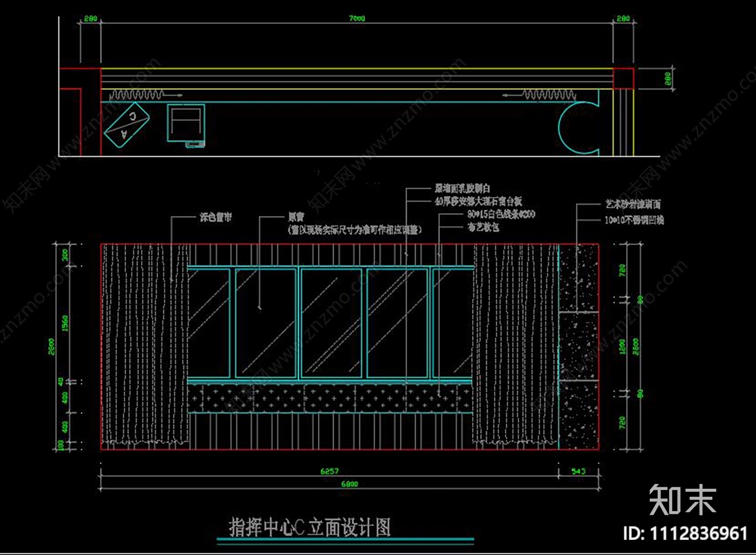The image size is (756, 555).
Task: Click the 原窗 window annotation
Action: 296,218
